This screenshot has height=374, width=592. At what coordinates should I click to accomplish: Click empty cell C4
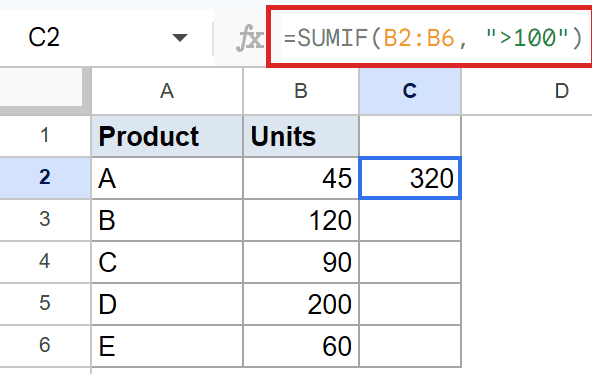point(410,262)
